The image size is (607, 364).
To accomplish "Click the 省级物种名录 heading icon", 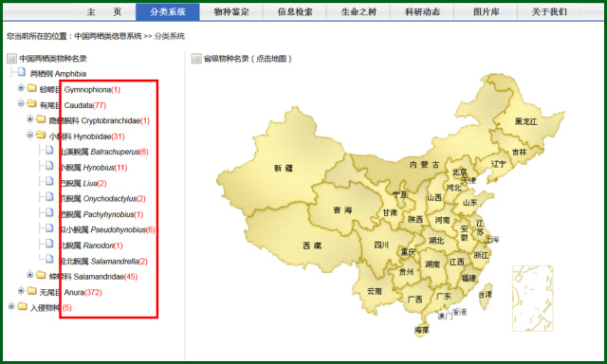I will 196,59.
